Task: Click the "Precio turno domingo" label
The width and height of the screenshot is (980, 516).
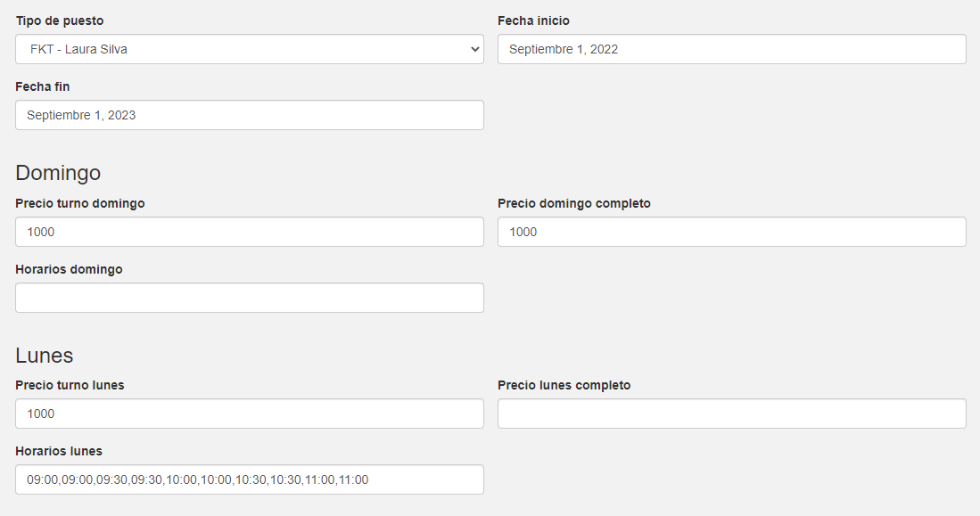Action: pyautogui.click(x=79, y=203)
